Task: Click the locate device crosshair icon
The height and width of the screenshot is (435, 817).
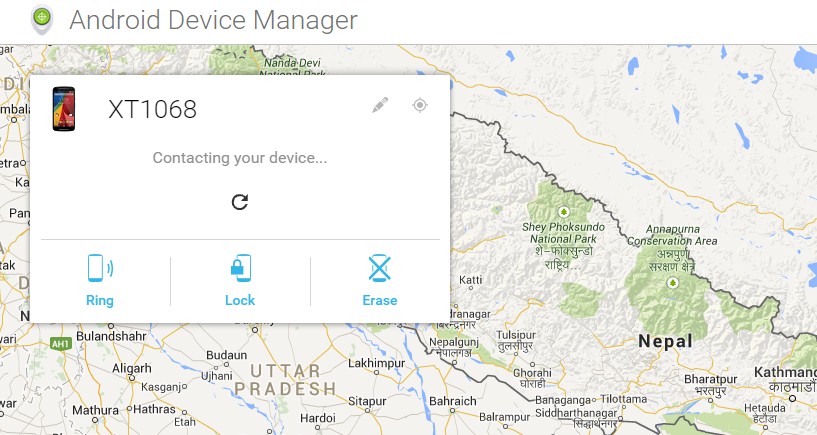Action: pos(420,105)
